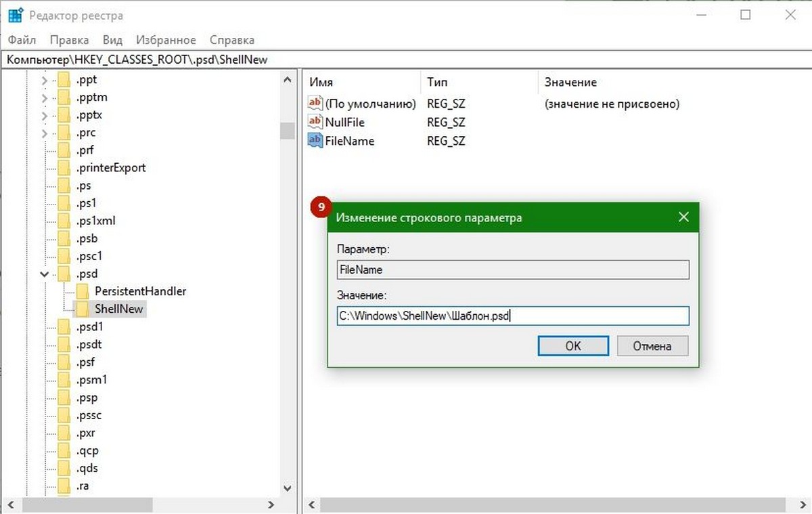This screenshot has height=514, width=812.
Task: Select the .ppt folder icon
Action: [x=64, y=80]
